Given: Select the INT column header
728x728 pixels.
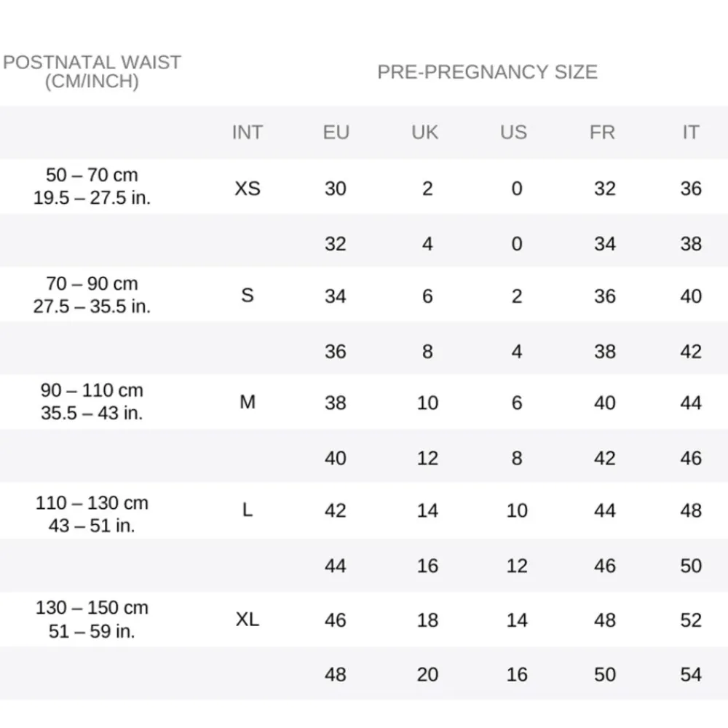Looking at the screenshot, I should [x=247, y=132].
